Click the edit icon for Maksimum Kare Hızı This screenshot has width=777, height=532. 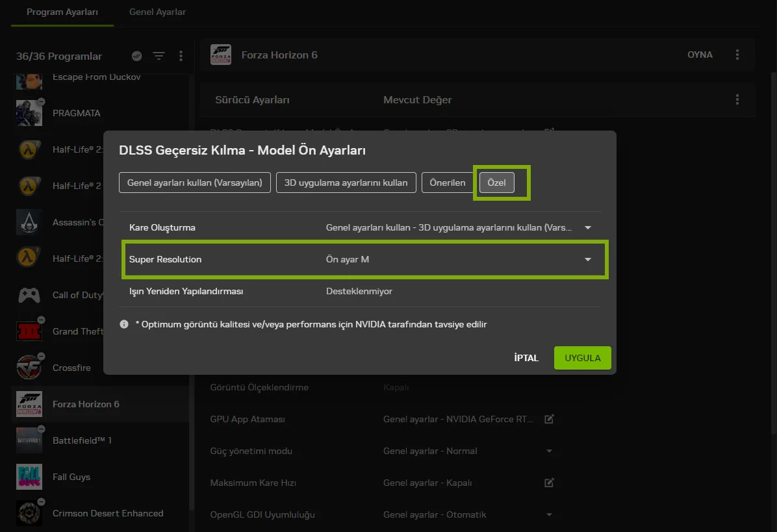click(x=549, y=483)
